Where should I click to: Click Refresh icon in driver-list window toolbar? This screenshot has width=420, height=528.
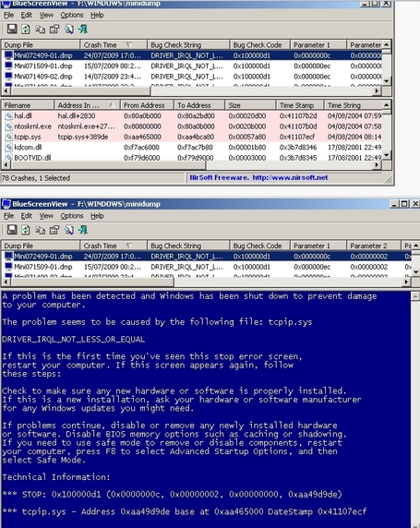tap(26, 30)
